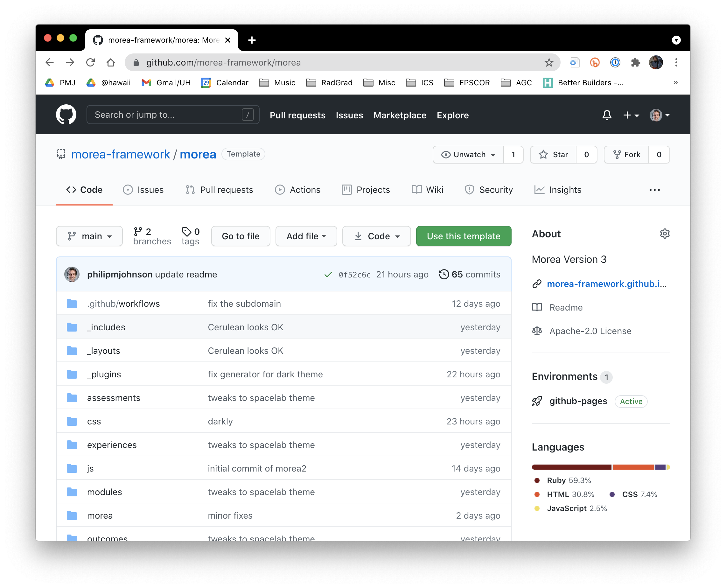Open the main branch selector
The image size is (726, 588).
[x=89, y=236]
